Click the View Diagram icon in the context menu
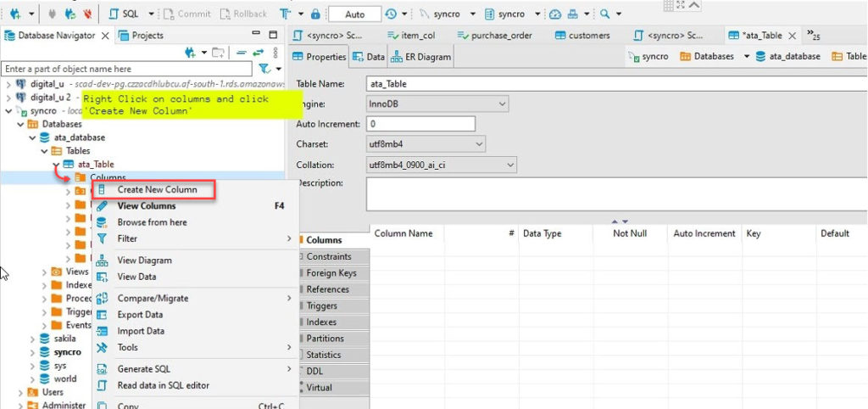868x409 pixels. (x=102, y=261)
